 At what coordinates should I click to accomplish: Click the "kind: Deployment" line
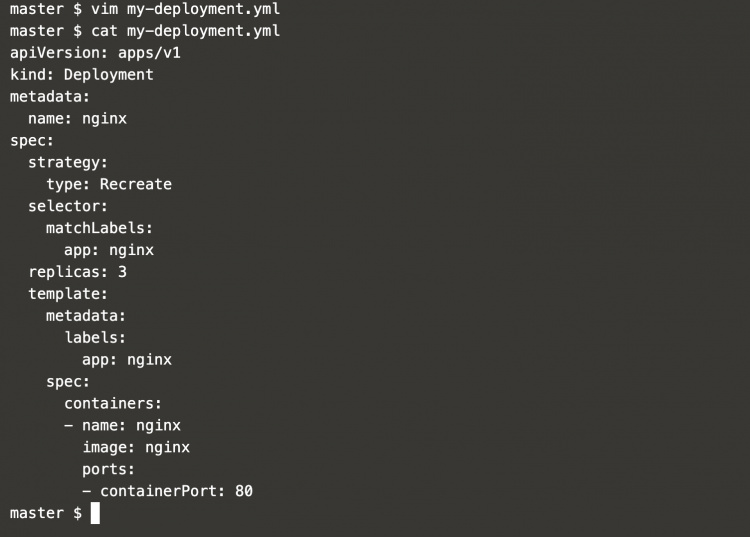82,74
